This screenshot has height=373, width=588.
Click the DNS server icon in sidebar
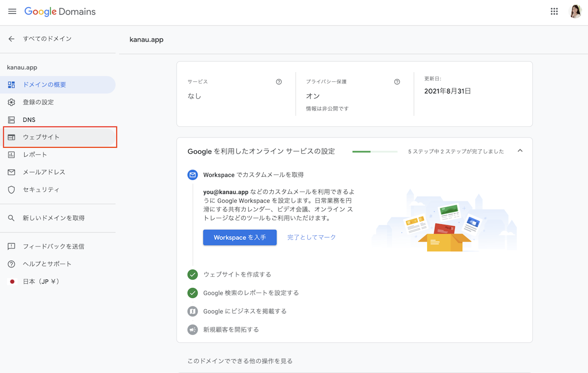tap(11, 120)
